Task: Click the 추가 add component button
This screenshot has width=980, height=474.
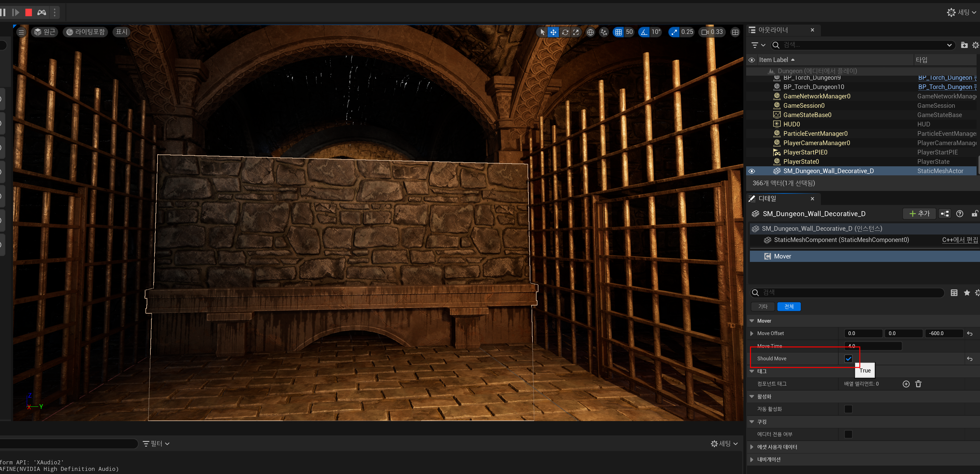Action: click(919, 214)
